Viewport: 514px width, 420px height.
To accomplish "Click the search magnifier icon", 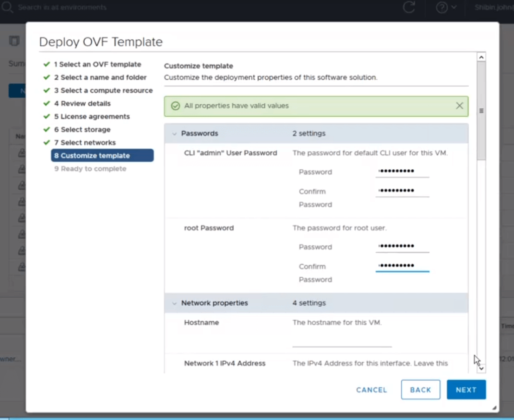I will [x=7, y=8].
